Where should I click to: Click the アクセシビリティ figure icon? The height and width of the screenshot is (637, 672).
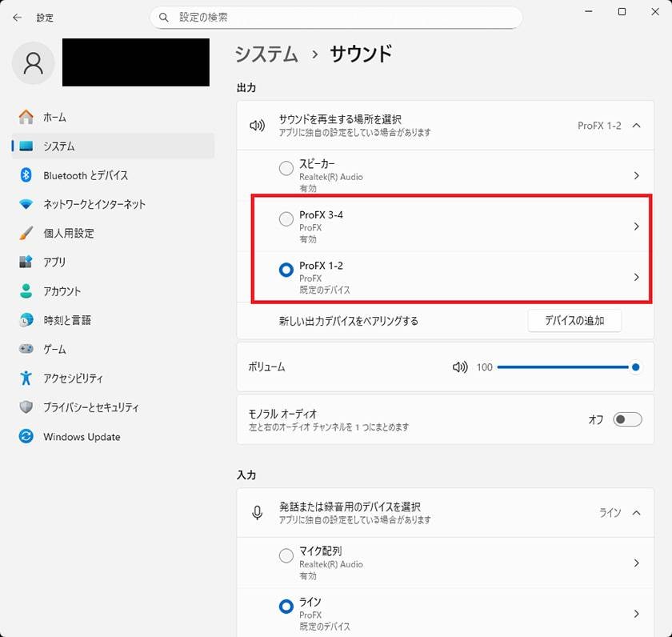[26, 378]
